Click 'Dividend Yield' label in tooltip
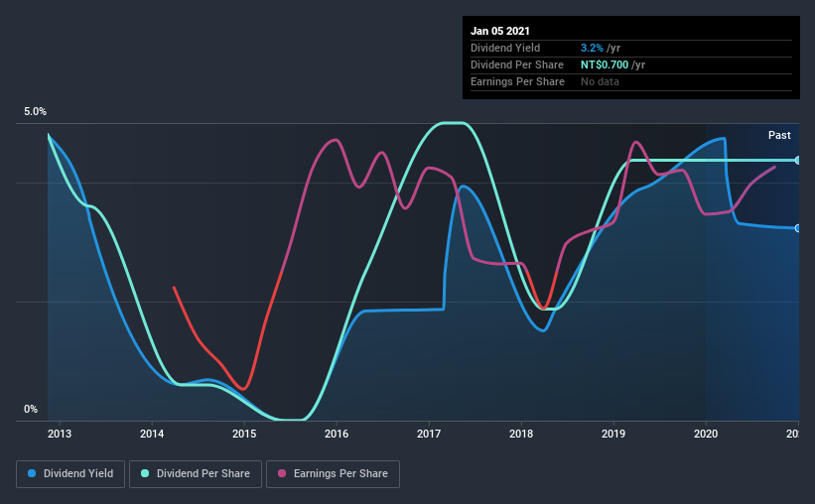This screenshot has width=815, height=504. pos(505,48)
